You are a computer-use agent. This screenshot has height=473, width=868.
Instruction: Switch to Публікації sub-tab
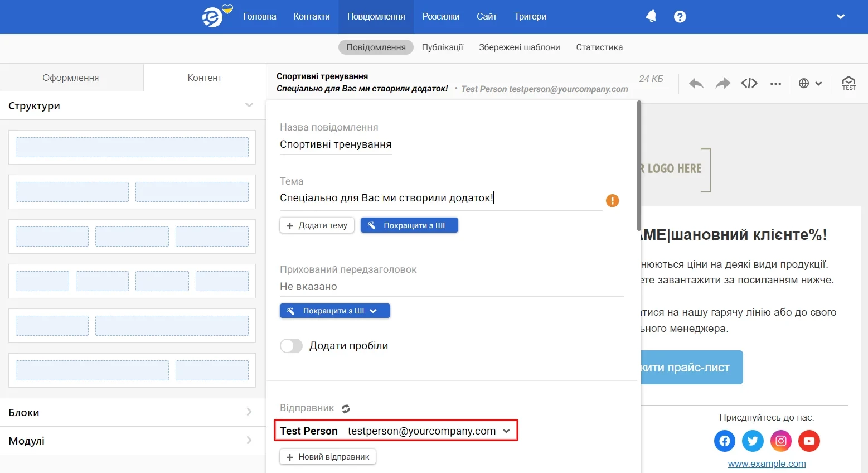(x=443, y=47)
